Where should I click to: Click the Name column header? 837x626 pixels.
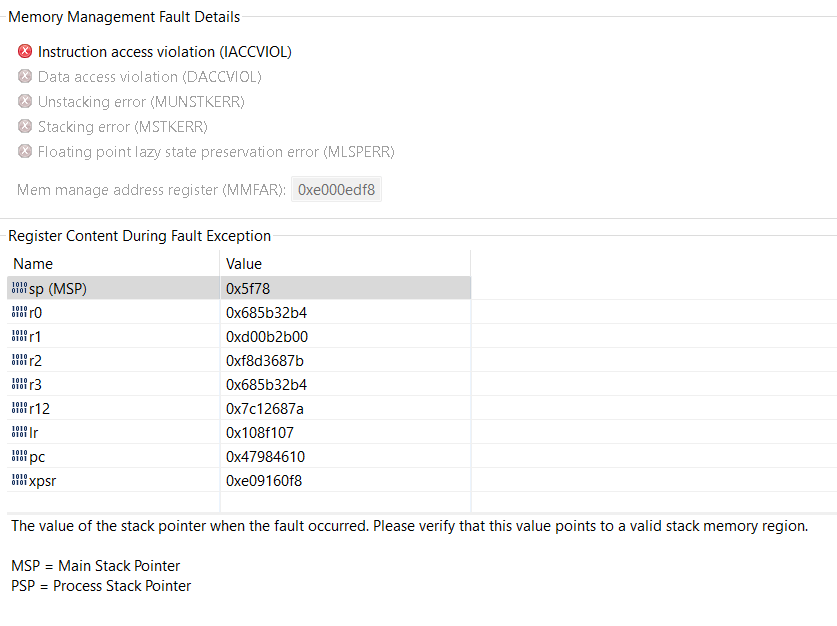coord(34,264)
